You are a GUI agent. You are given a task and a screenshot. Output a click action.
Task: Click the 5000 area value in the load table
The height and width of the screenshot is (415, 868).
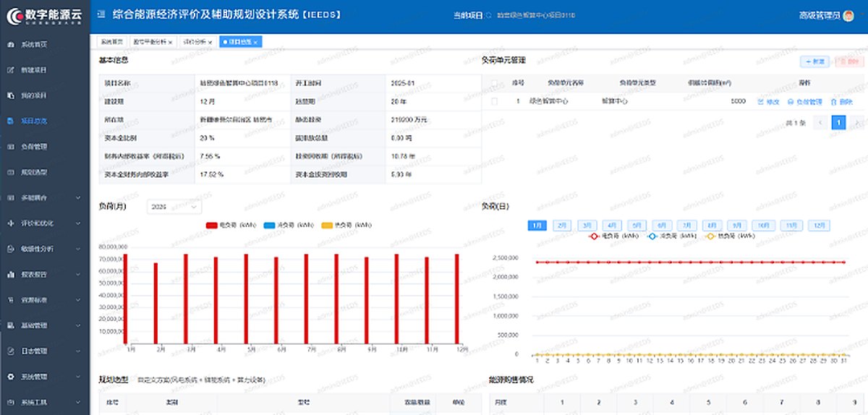coord(738,102)
